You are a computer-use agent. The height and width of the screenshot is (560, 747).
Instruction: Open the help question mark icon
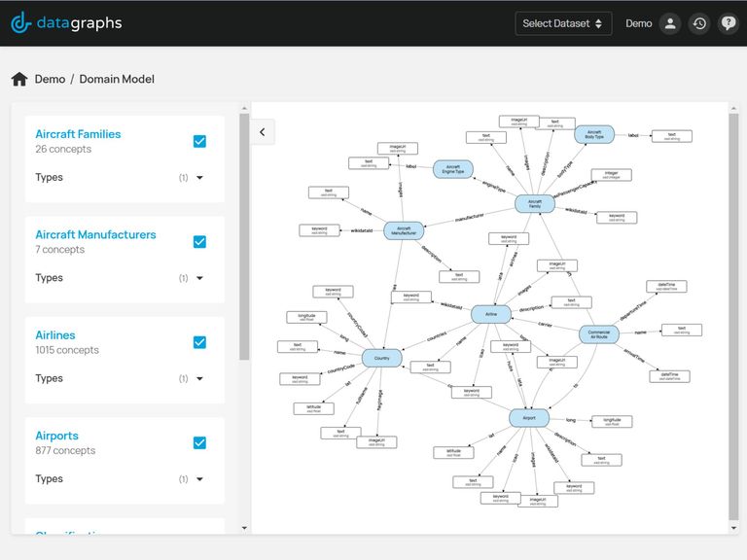(729, 23)
